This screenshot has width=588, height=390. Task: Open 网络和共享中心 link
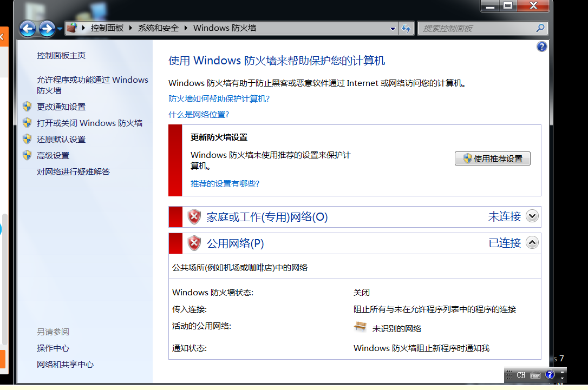coord(66,364)
